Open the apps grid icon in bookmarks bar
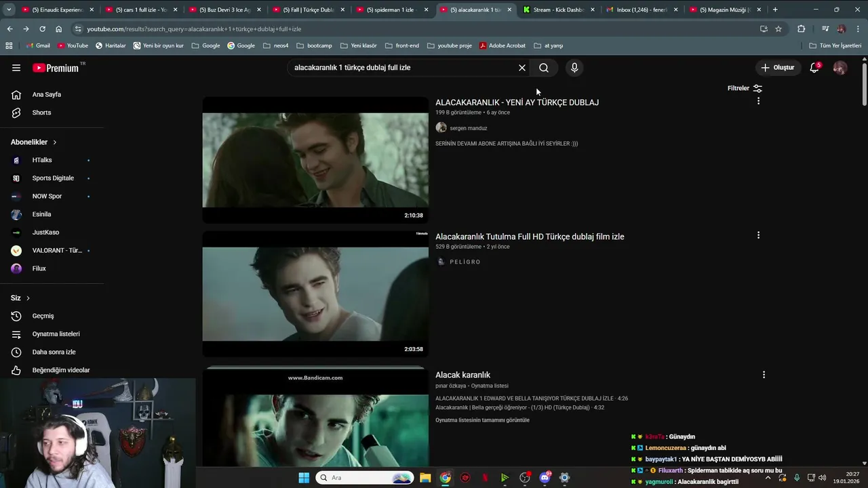Image resolution: width=868 pixels, height=488 pixels. tap(9, 45)
